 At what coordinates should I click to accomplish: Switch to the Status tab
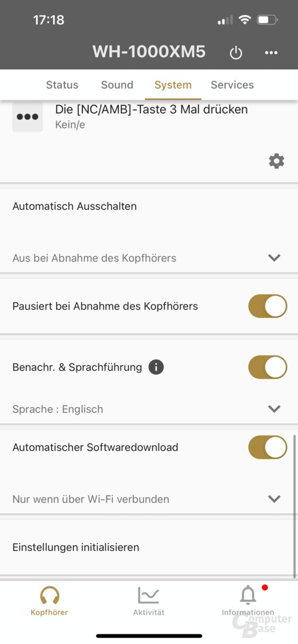coord(62,85)
